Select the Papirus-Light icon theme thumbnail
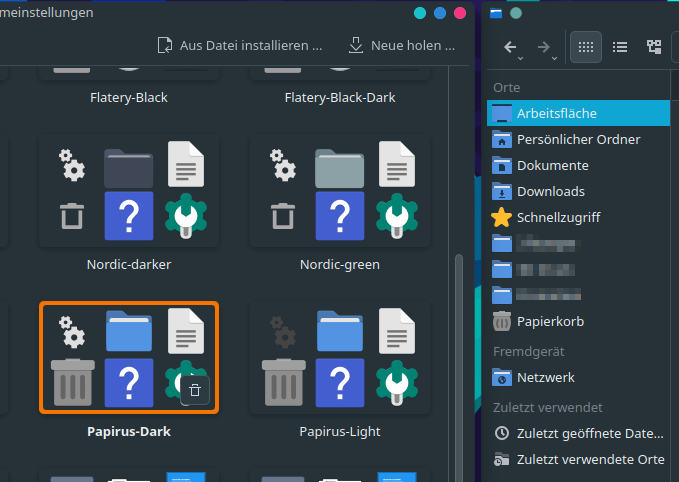Image resolution: width=679 pixels, height=482 pixels. pyautogui.click(x=340, y=357)
